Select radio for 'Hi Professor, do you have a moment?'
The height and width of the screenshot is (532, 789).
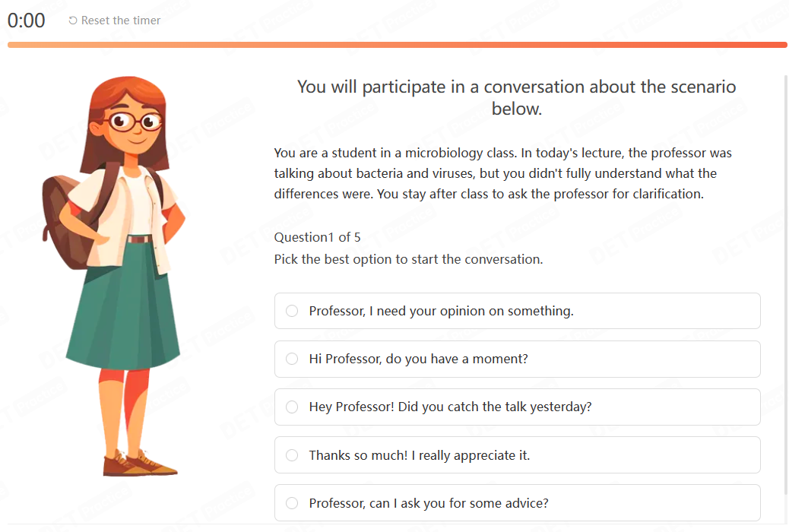click(x=292, y=359)
